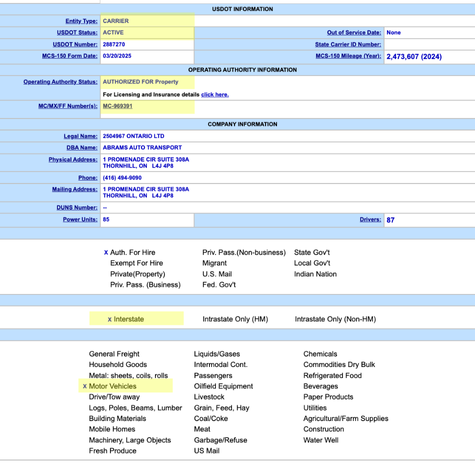Click the Operating Authority Status link
Viewport: 475px width, 463px height.
click(60, 82)
